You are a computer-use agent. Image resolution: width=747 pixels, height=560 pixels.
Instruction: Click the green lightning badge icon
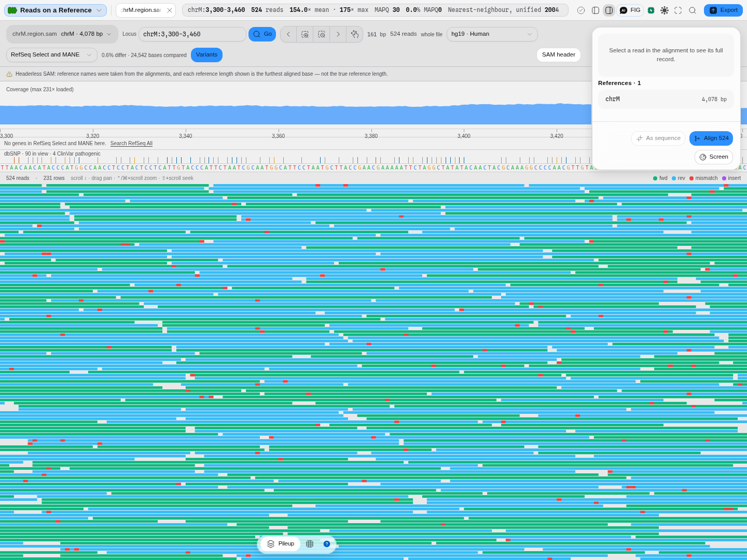651,10
